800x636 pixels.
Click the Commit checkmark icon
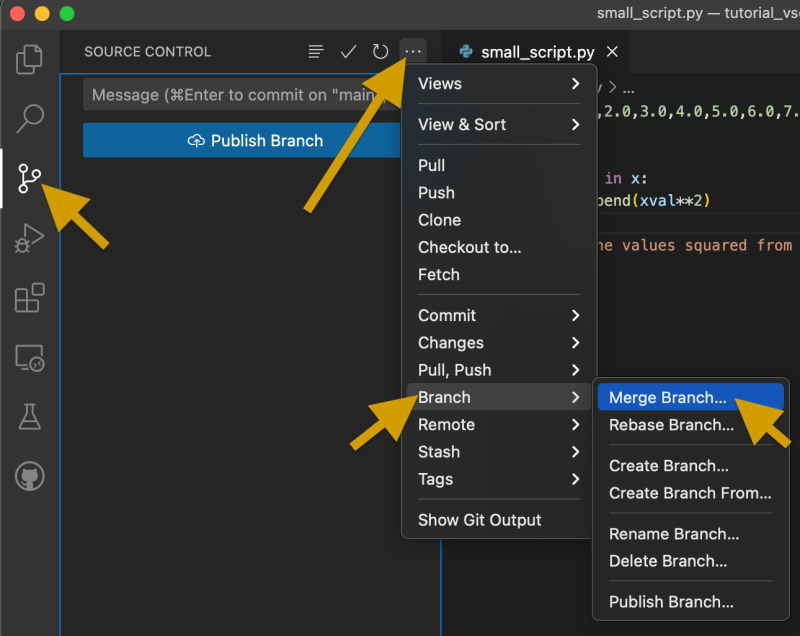click(x=348, y=52)
